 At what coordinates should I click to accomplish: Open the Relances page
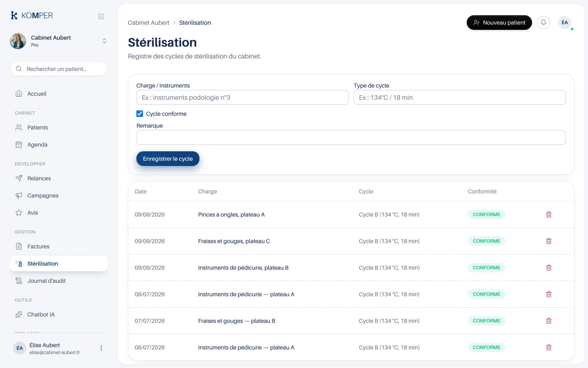pyautogui.click(x=59, y=178)
